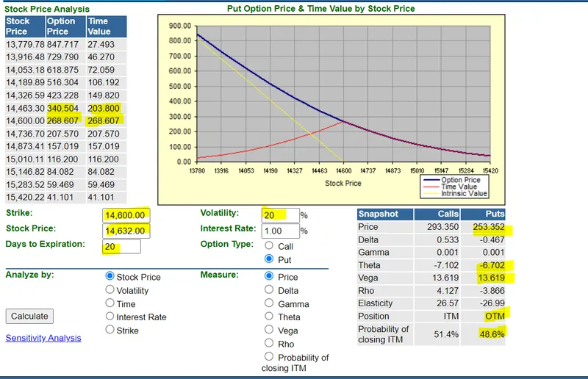Image resolution: width=588 pixels, height=379 pixels.
Task: Choose Analyze by Volatility radio
Action: coord(110,289)
